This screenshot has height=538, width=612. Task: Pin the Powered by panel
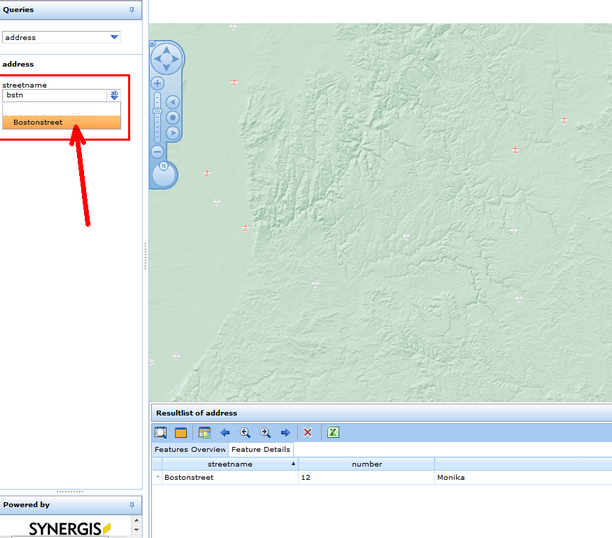pos(132,505)
